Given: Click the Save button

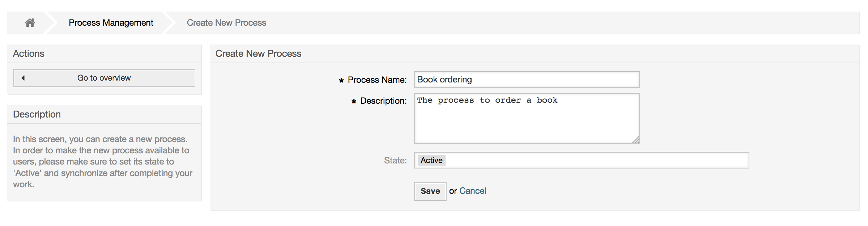Looking at the screenshot, I should pos(430,191).
